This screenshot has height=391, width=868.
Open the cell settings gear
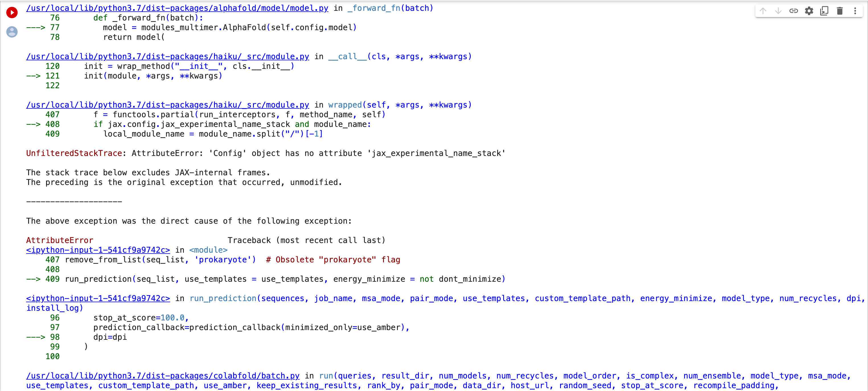[x=809, y=11]
